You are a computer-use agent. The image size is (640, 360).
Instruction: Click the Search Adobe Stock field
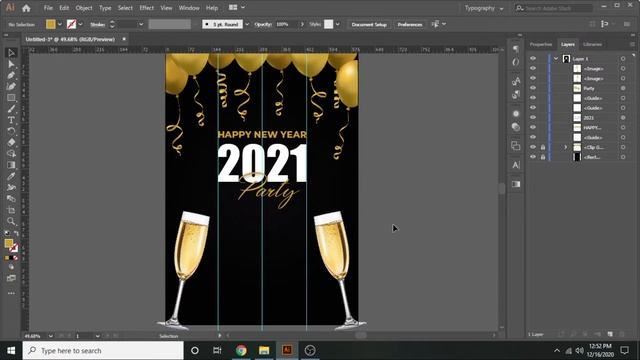tap(553, 8)
